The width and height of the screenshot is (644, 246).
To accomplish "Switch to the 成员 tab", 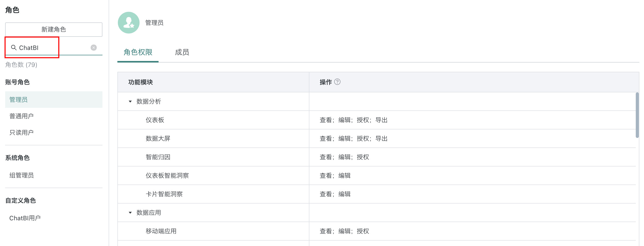I will tap(182, 52).
